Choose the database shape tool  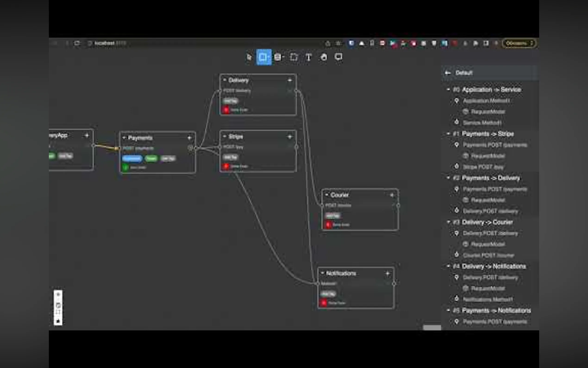pyautogui.click(x=278, y=57)
